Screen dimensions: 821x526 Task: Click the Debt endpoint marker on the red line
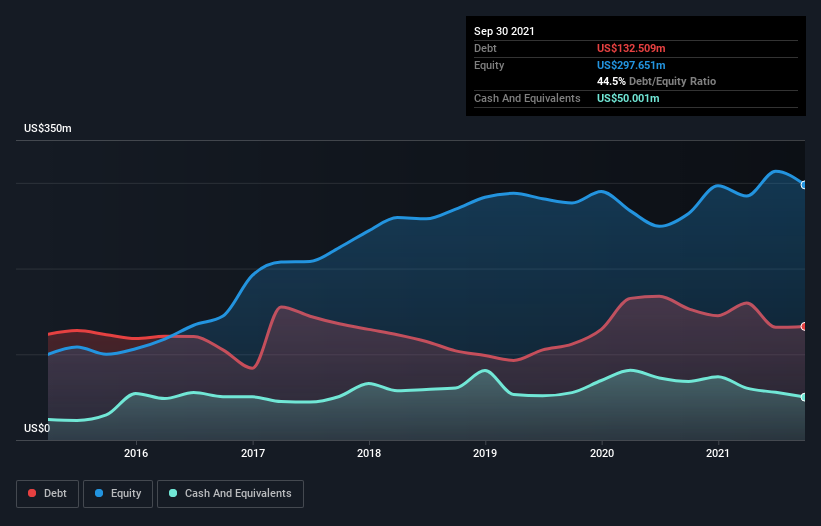point(804,327)
